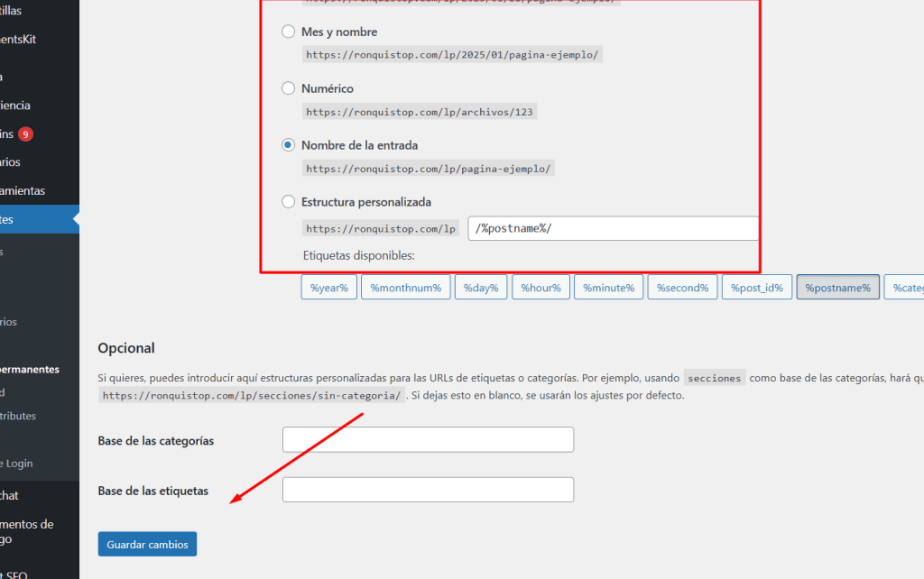Open the Herramientas sidebar menu item
Viewport: 924px width, 579px height.
23,191
